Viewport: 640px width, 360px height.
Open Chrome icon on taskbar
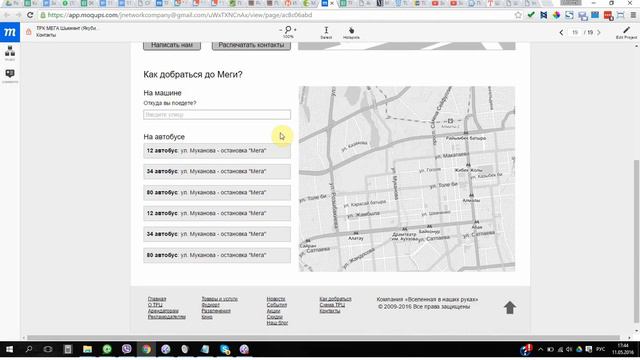pyautogui.click(x=146, y=349)
